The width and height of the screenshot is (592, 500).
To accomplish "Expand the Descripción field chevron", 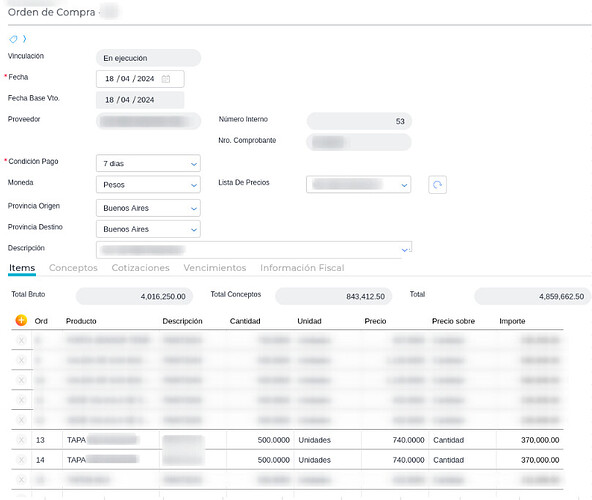I will click(x=404, y=250).
